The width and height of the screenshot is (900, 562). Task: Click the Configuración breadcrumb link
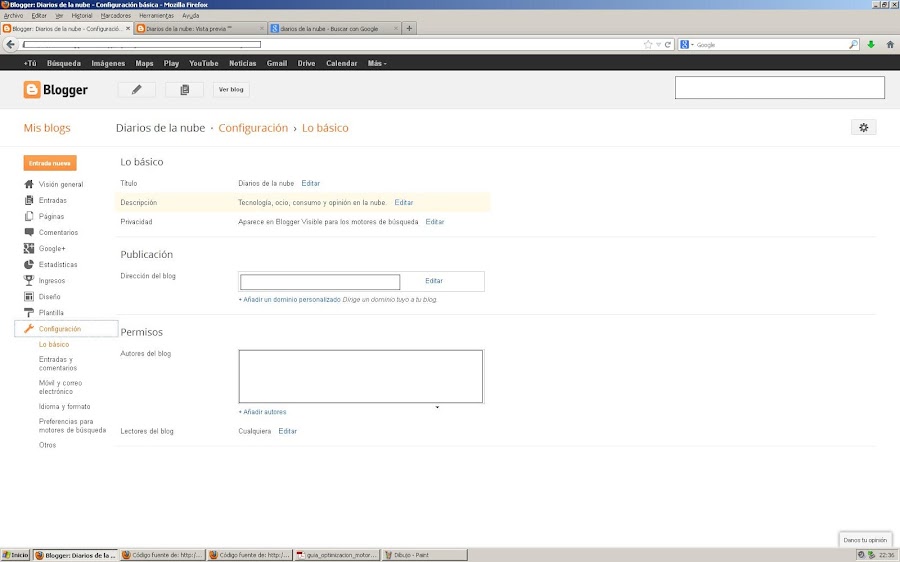tap(253, 128)
